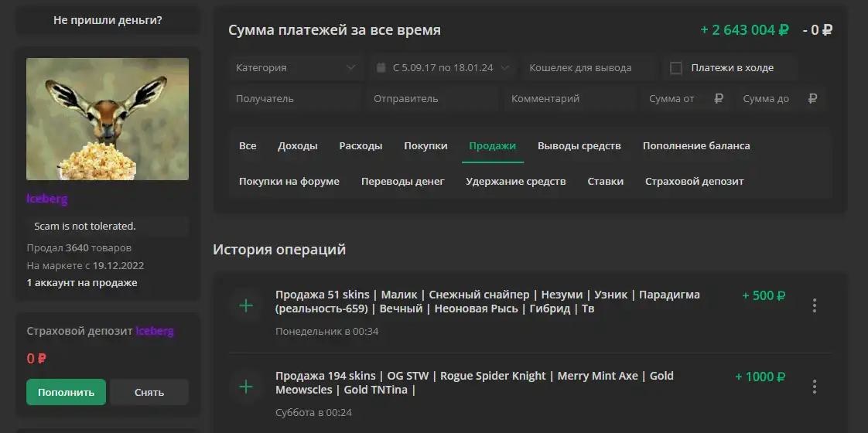
Task: Focus the Получатель input field
Action: click(x=296, y=99)
